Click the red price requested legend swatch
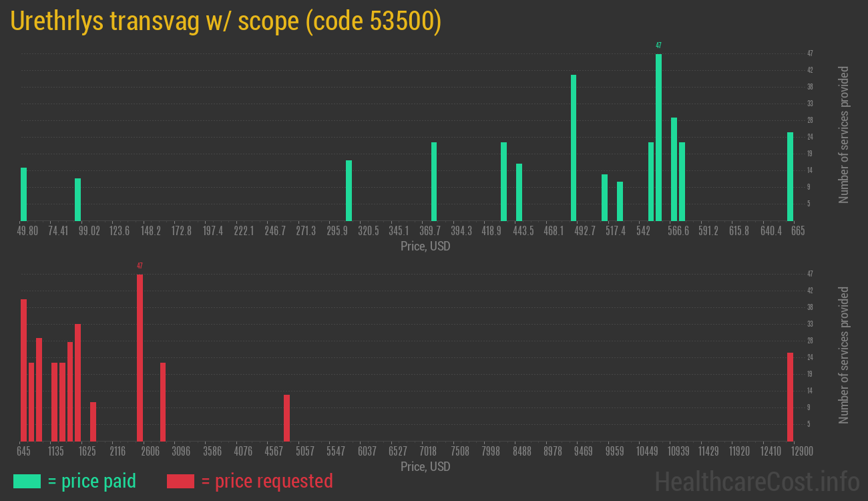The image size is (868, 501). 180,481
